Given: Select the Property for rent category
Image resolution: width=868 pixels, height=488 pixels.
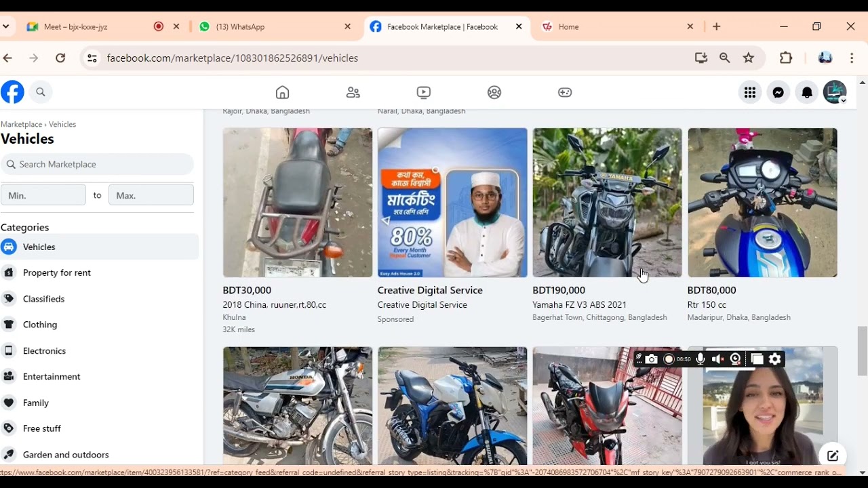Looking at the screenshot, I should (100, 272).
